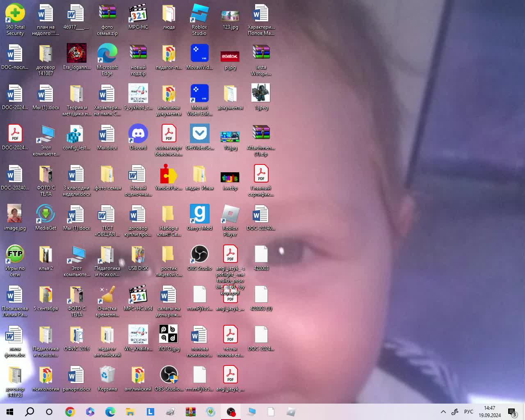The height and width of the screenshot is (420, 525).
Task: Open Набор в клан folder
Action: [169, 220]
